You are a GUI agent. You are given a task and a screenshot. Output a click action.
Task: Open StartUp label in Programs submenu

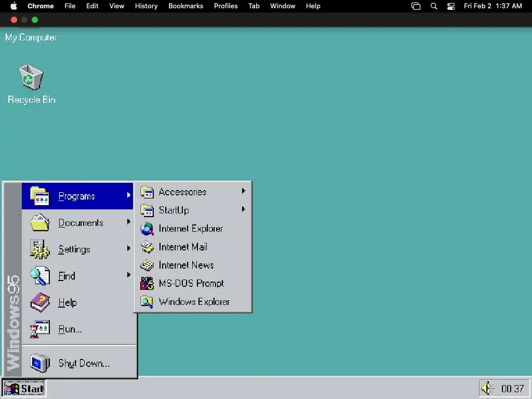coord(174,210)
